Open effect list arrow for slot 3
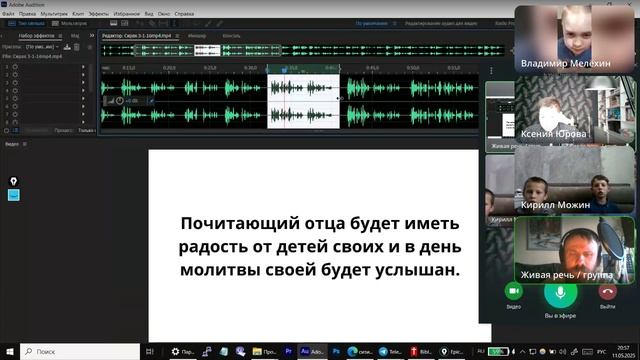Screen dimensions: 640x360 (x=83, y=83)
